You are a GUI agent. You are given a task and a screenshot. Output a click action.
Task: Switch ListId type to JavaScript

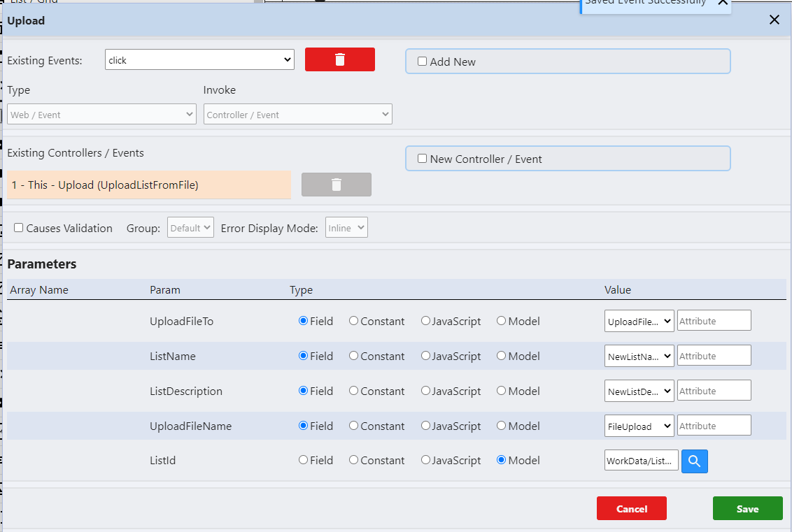(425, 459)
